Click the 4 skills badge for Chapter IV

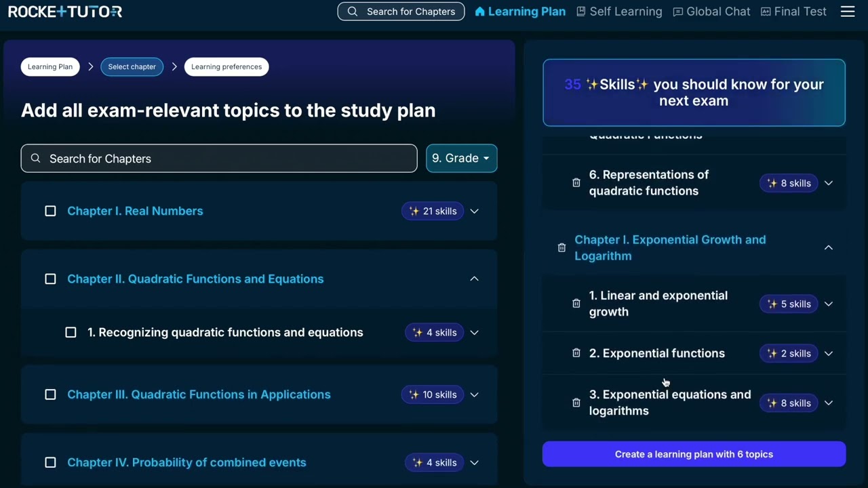pyautogui.click(x=435, y=462)
